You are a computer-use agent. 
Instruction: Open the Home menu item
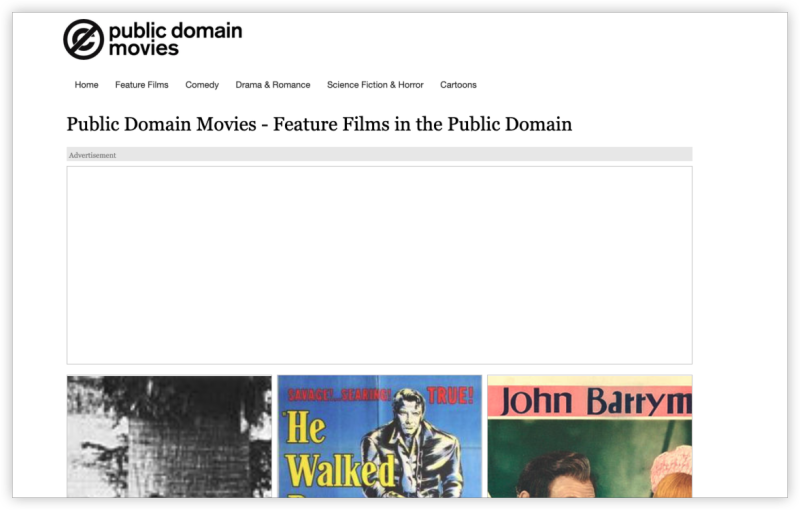pyautogui.click(x=86, y=85)
